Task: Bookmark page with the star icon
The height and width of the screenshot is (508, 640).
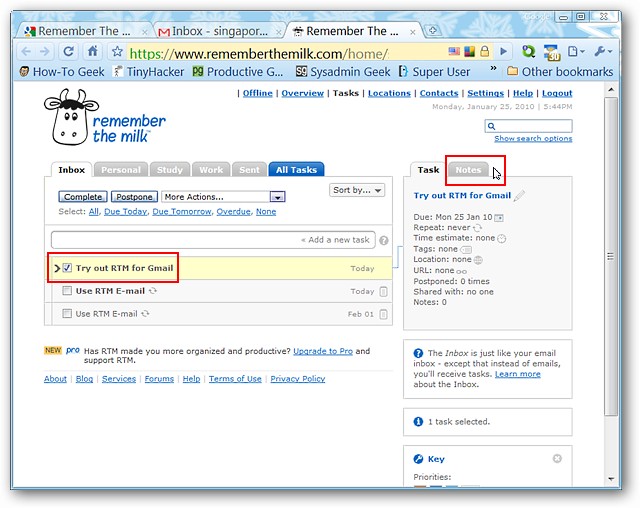Action: pyautogui.click(x=117, y=51)
